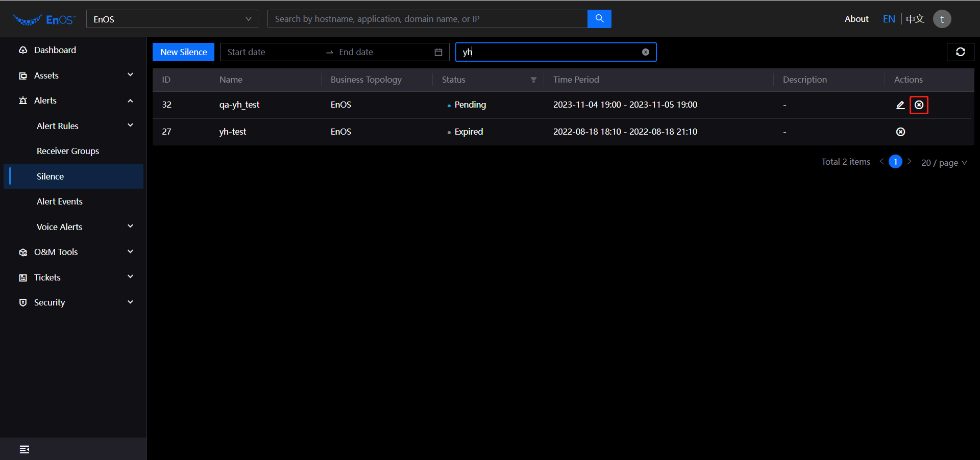Click the Security shield icon
Image resolution: width=980 pixels, height=460 pixels.
click(x=23, y=302)
